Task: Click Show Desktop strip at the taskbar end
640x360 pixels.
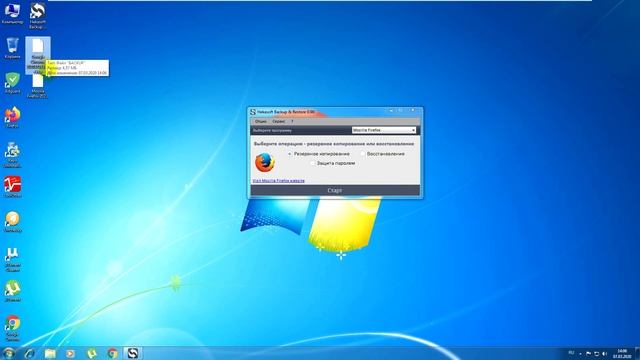Action: (637, 353)
